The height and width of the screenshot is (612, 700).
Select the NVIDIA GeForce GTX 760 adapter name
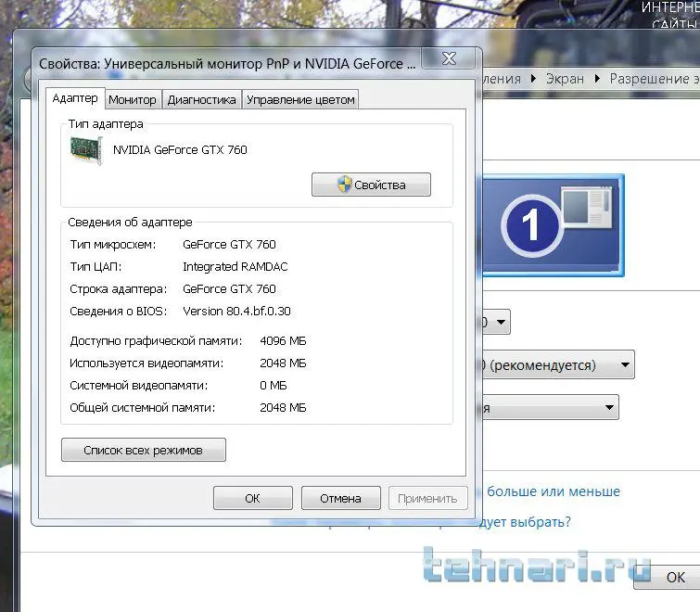[x=180, y=150]
